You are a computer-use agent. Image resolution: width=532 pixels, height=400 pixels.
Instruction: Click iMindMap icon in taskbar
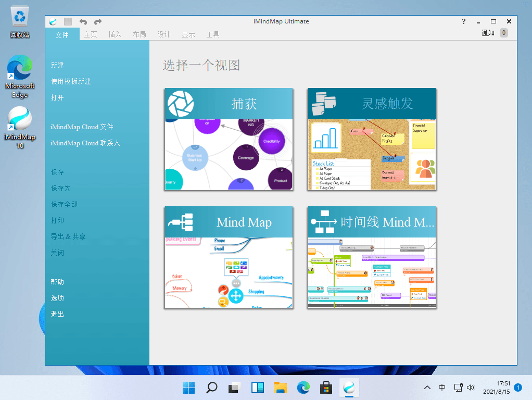349,387
